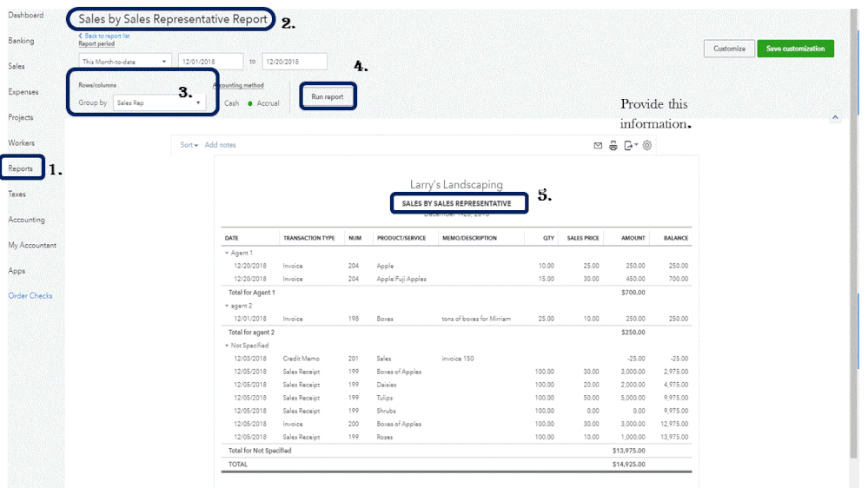Open Projects in the sidebar
868x488 pixels.
(21, 117)
